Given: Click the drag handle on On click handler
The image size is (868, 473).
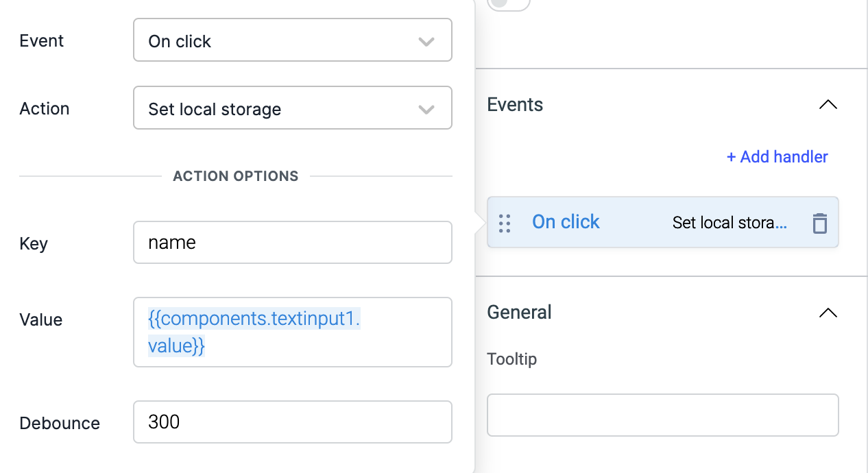Looking at the screenshot, I should click(505, 223).
